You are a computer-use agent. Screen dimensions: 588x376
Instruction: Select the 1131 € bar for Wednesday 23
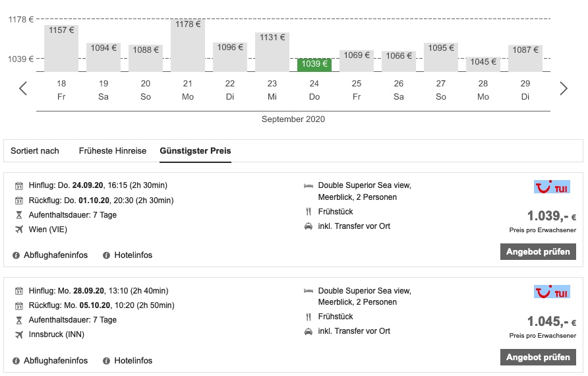(x=272, y=51)
